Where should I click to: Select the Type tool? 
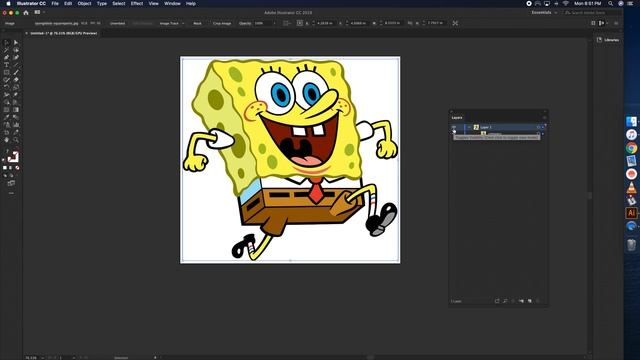point(7,64)
